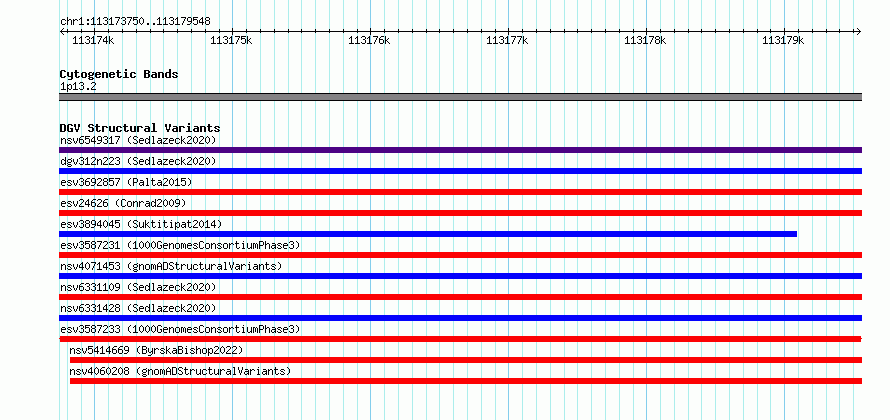890x420 pixels.
Task: Open the nsv5414669 (ByrskaBishop2022) label
Action: (x=156, y=350)
